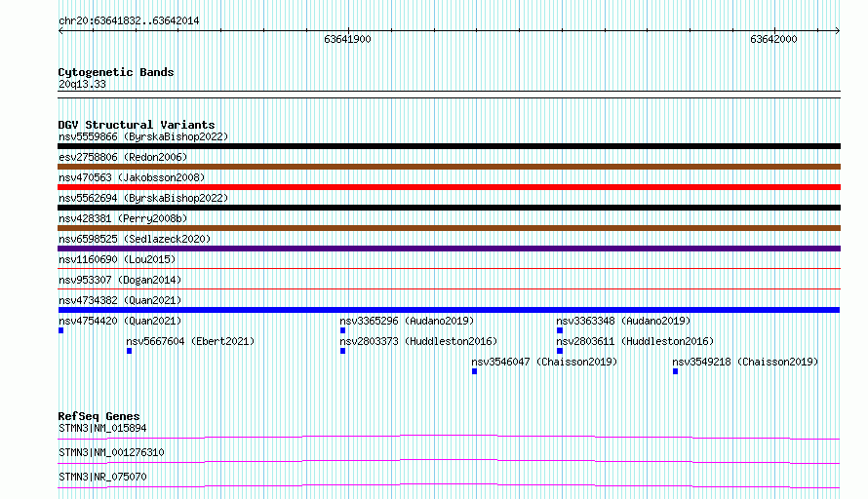
Task: Open nsv1160690 (Lou2015) variant label
Action: [x=117, y=259]
